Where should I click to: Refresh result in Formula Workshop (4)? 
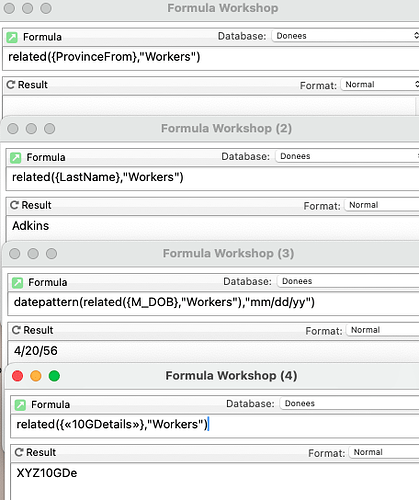(19, 452)
